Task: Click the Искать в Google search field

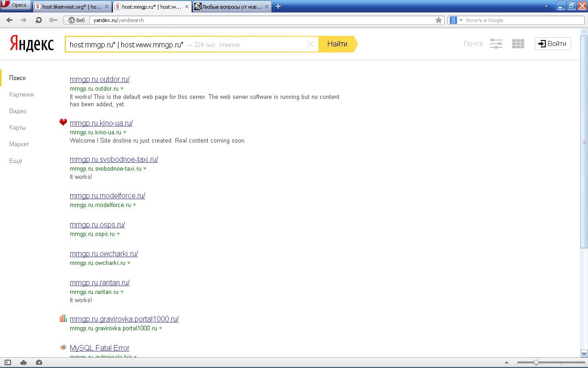Action: pyautogui.click(x=524, y=20)
